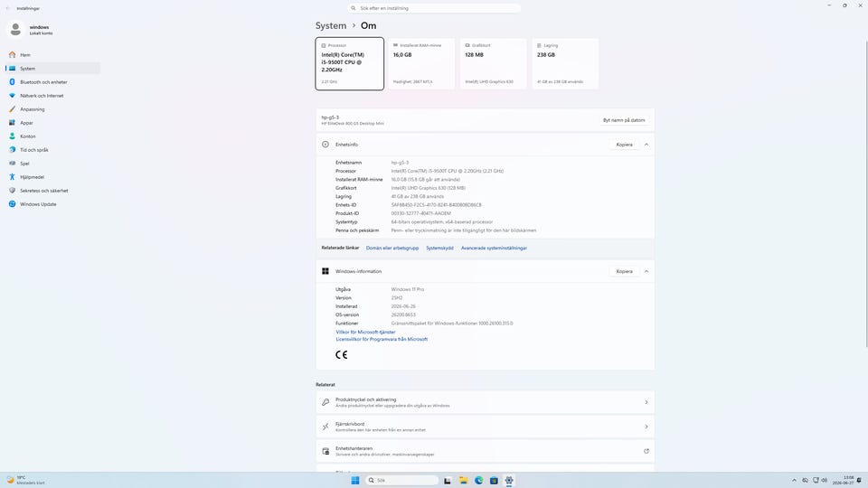The height and width of the screenshot is (488, 868).
Task: Click the taskbar Sök search box
Action: [x=401, y=480]
